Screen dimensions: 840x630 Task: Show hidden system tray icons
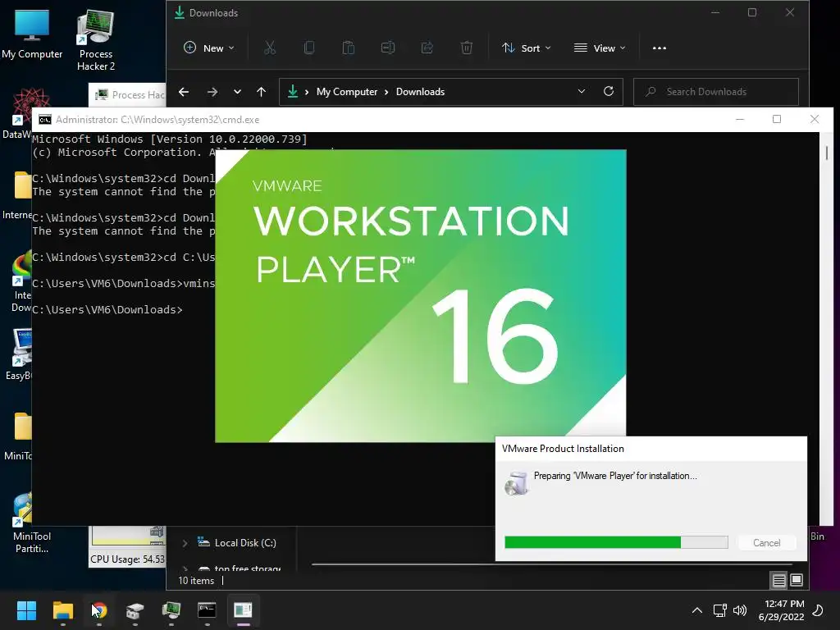click(697, 610)
